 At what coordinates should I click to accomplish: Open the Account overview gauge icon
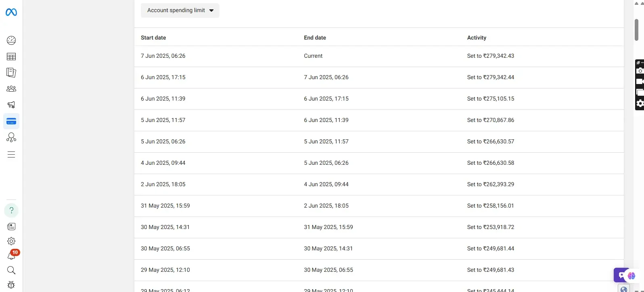[11, 40]
